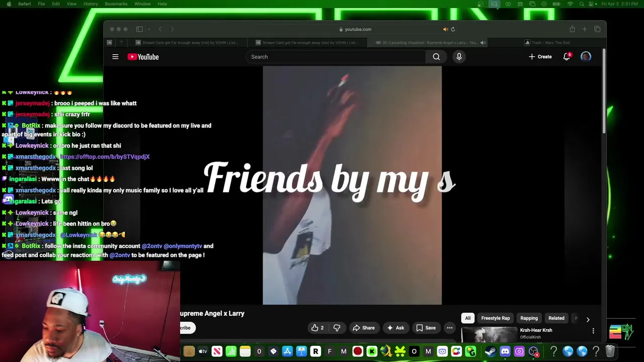Open a new Safari tab
Screen dimensions: 644x362
(585, 29)
